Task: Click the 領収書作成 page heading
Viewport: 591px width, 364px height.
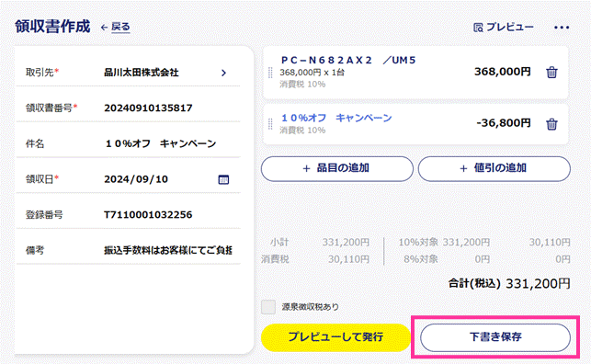Action: point(52,27)
